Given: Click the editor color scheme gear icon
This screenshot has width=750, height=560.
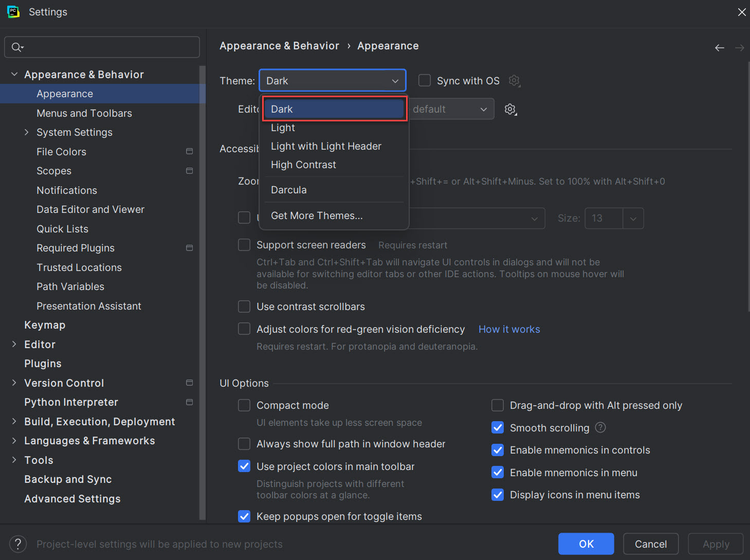Looking at the screenshot, I should [x=510, y=109].
